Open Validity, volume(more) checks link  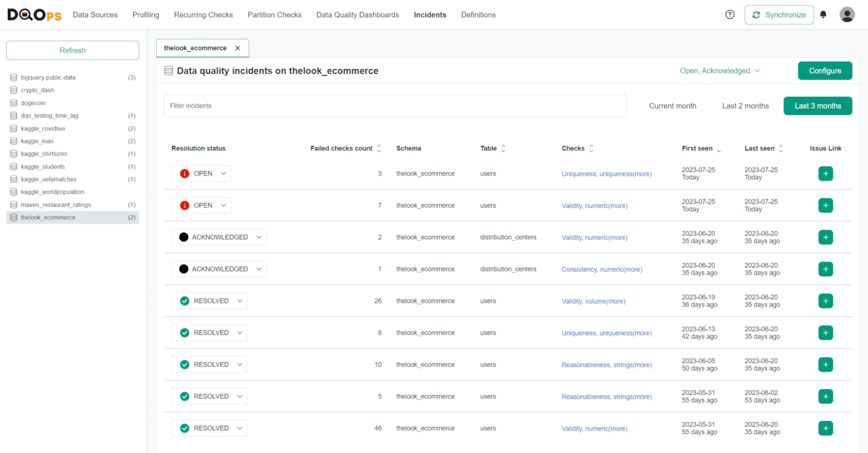pyautogui.click(x=593, y=301)
